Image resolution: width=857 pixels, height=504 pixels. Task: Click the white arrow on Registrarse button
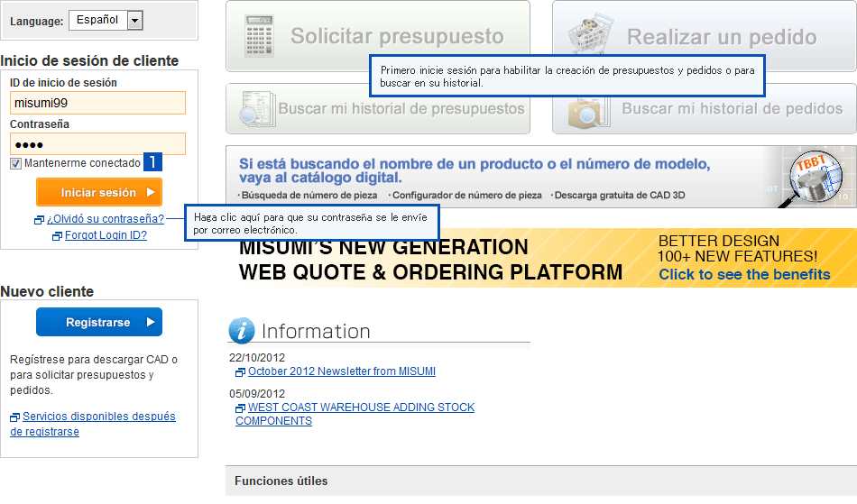coord(151,322)
